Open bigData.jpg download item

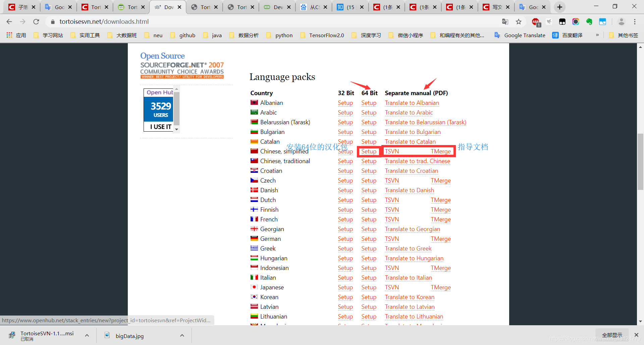pyautogui.click(x=129, y=336)
